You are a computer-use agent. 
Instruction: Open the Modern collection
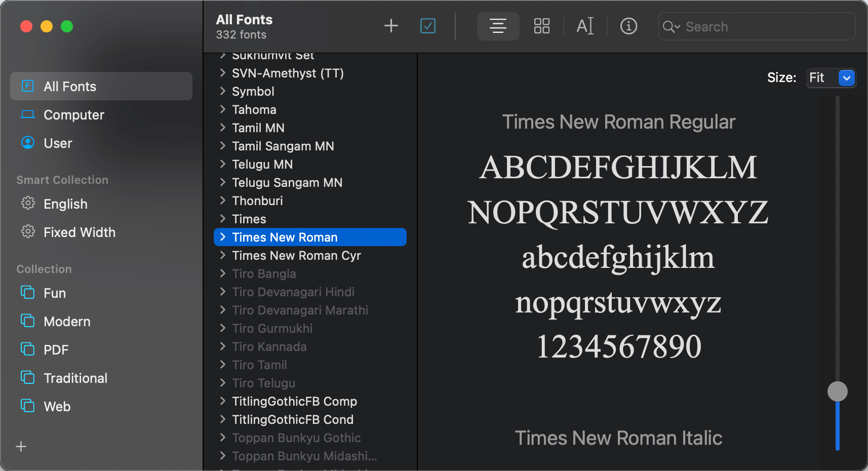(x=101, y=321)
